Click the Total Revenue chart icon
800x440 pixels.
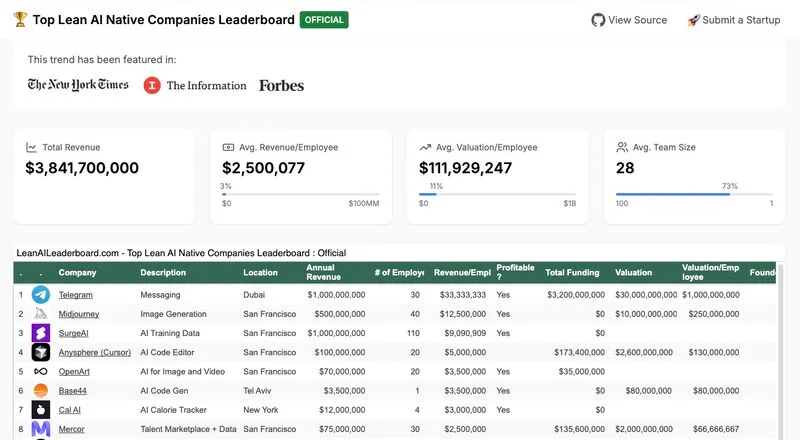(x=31, y=147)
